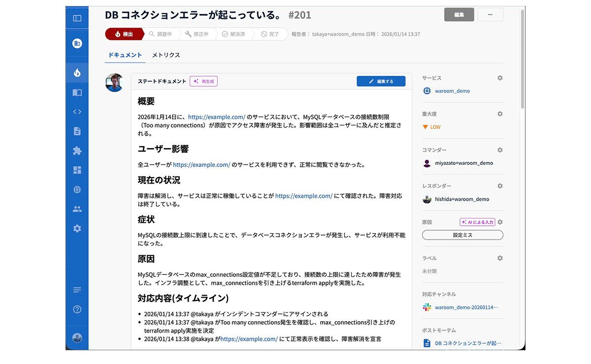Open the overflow menu next to 編集

pos(490,15)
